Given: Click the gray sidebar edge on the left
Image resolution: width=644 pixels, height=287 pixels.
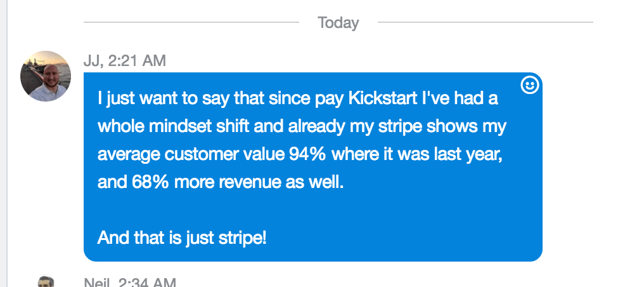Looking at the screenshot, I should click(x=4, y=143).
